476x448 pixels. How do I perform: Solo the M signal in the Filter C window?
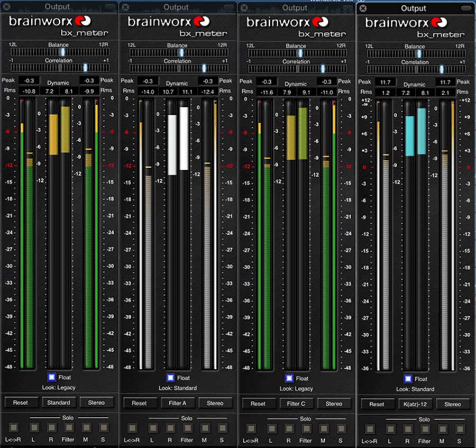[x=324, y=429]
